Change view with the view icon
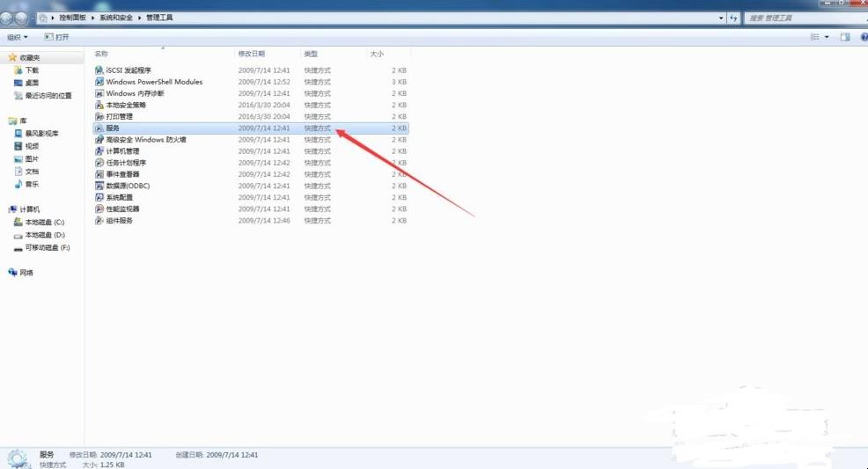Viewport: 868px width, 469px height. [x=815, y=37]
